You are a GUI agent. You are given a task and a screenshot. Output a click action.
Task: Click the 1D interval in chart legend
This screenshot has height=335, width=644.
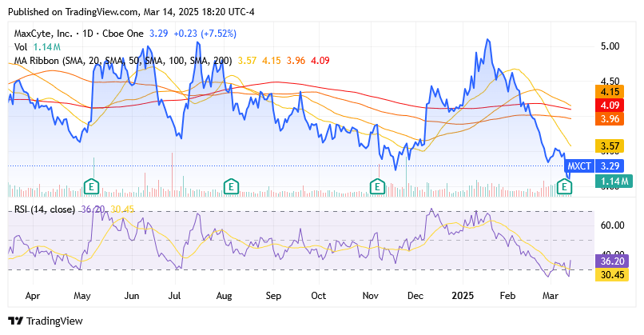coord(87,34)
